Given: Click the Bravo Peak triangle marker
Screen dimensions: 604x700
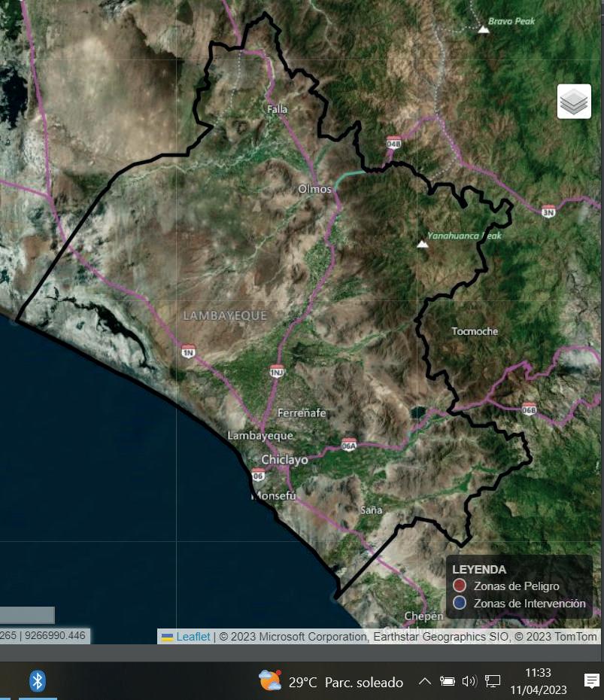Looking at the screenshot, I should (484, 30).
